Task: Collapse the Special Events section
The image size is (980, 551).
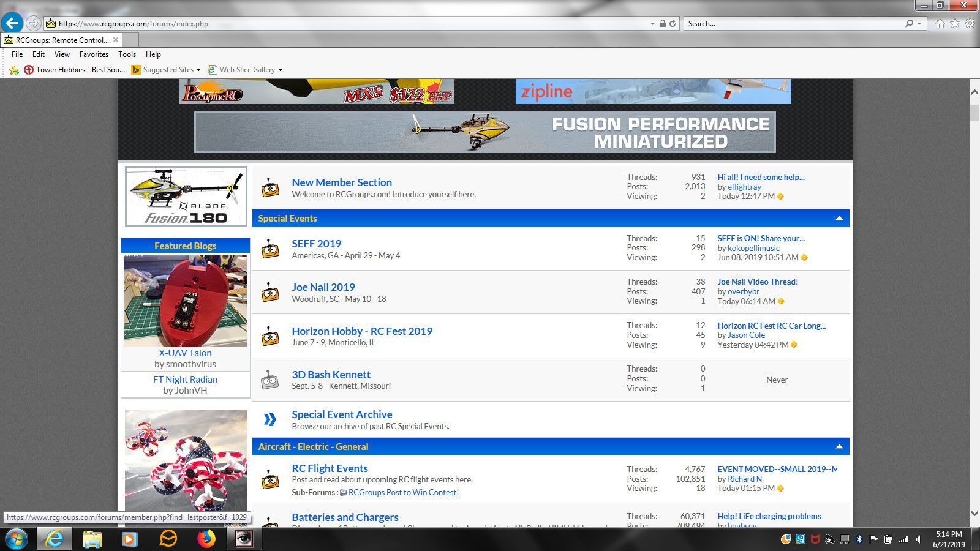Action: coord(839,219)
